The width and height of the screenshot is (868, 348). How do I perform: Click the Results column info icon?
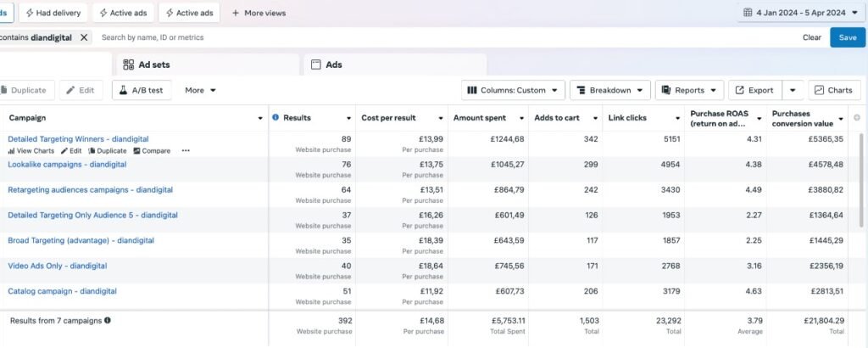pyautogui.click(x=275, y=117)
